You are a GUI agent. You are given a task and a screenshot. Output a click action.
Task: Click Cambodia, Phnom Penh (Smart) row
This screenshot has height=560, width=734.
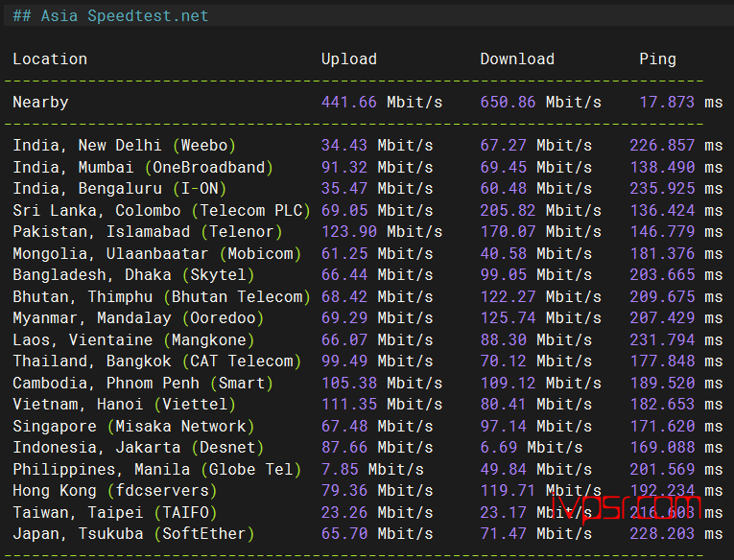tap(367, 384)
